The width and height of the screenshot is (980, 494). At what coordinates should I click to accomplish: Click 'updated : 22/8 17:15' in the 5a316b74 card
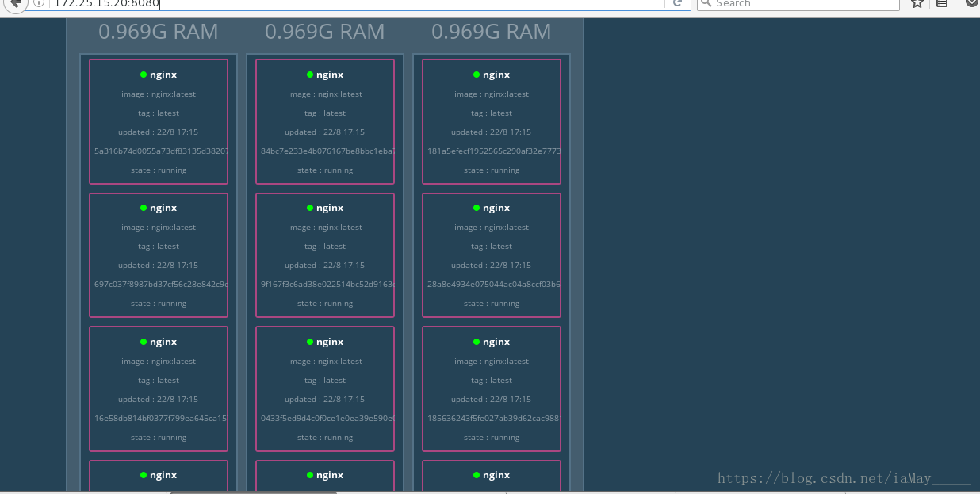[159, 132]
